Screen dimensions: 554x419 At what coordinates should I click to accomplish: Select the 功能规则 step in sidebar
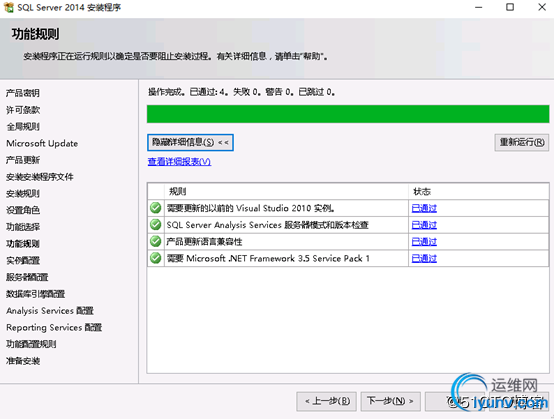23,243
